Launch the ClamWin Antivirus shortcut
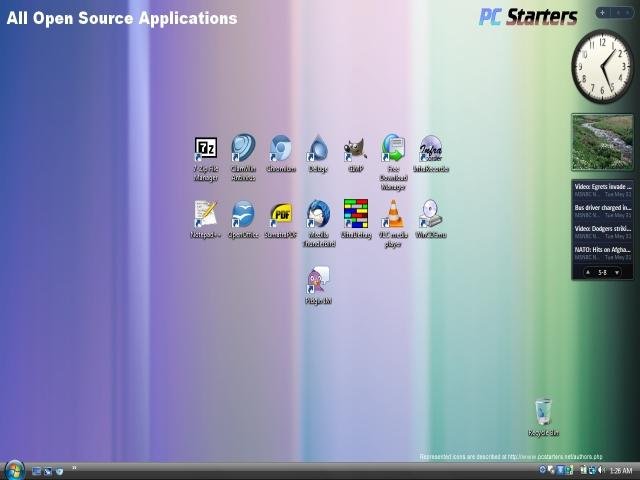 (243, 158)
